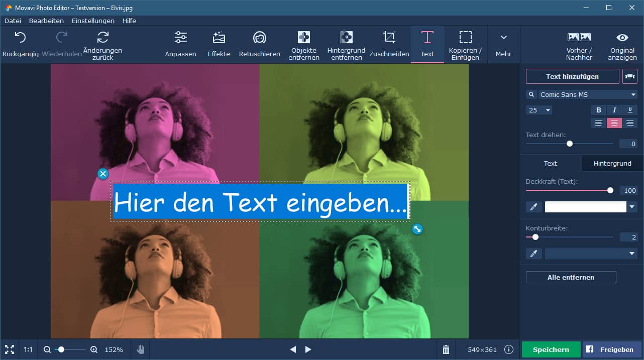Click the Text drehen slider handle
644x360 pixels.
pyautogui.click(x=570, y=144)
